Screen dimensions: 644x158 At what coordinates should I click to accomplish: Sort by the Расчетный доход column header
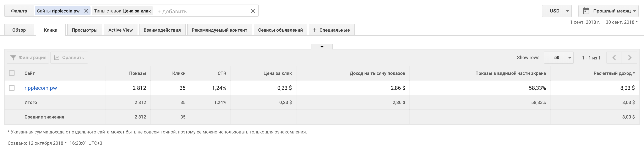pos(612,73)
